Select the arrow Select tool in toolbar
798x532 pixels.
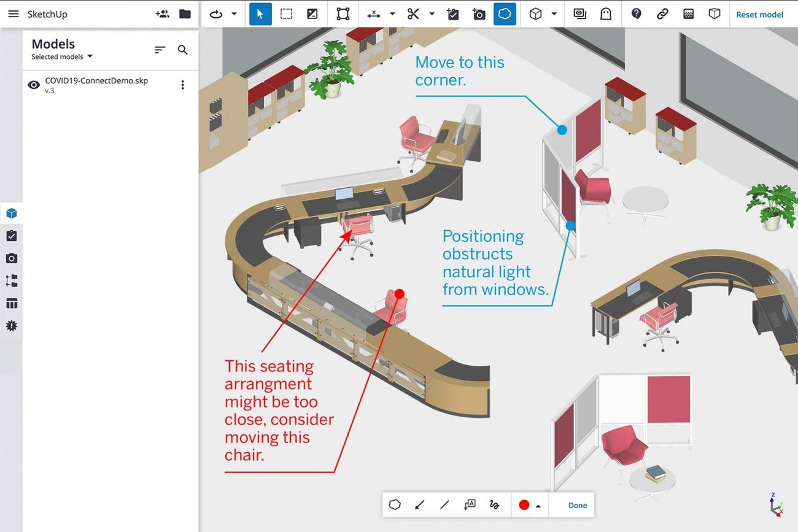pyautogui.click(x=260, y=14)
